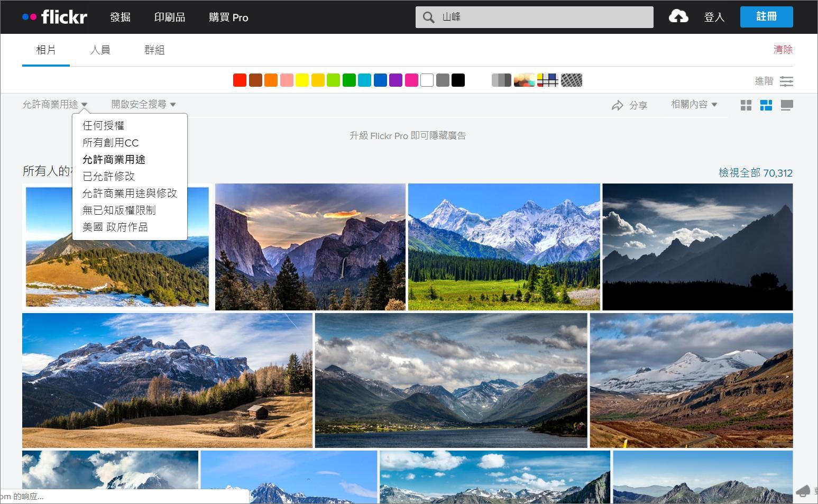Pick the red color swatch
This screenshot has width=818, height=504.
pos(240,80)
